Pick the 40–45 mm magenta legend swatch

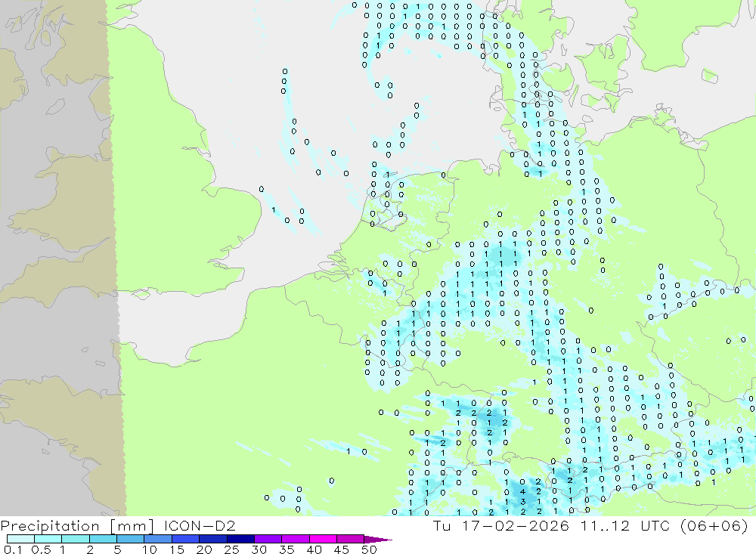coord(323,539)
